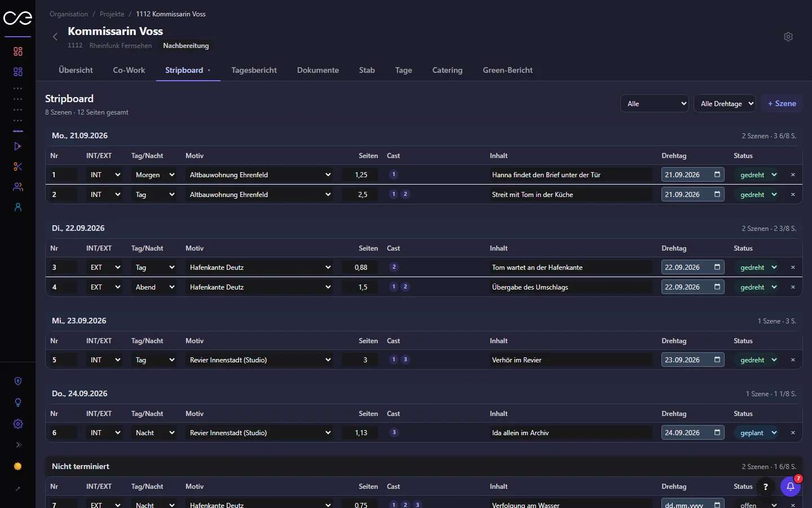
Task: Delete scene 1 with its x icon
Action: pos(793,175)
